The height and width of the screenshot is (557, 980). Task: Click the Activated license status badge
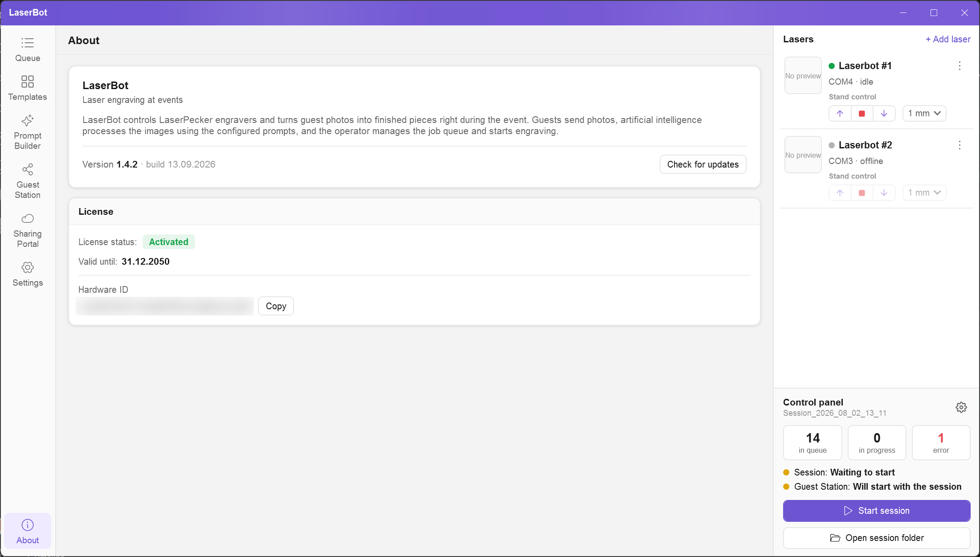pyautogui.click(x=169, y=242)
